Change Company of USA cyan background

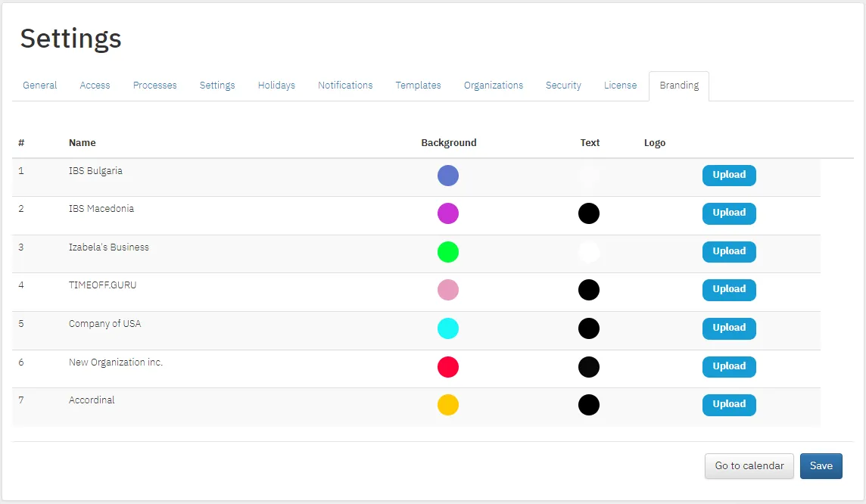[x=448, y=328]
